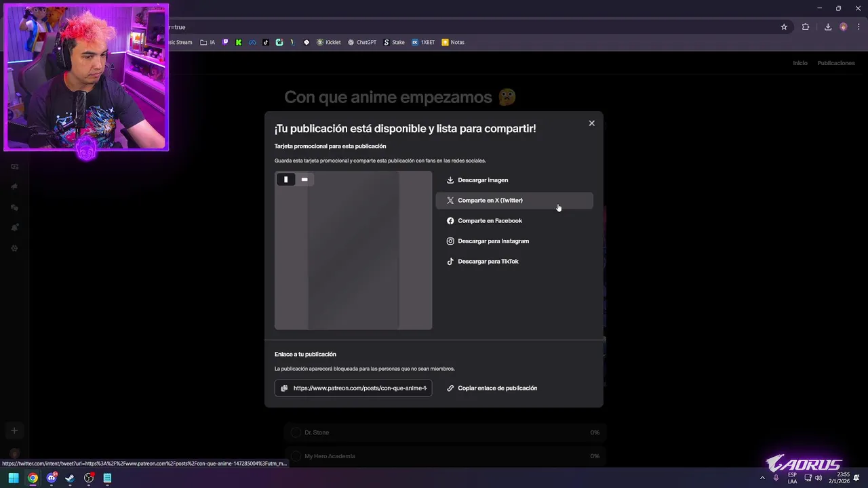Open the Kick bookmark icon

pyautogui.click(x=239, y=42)
